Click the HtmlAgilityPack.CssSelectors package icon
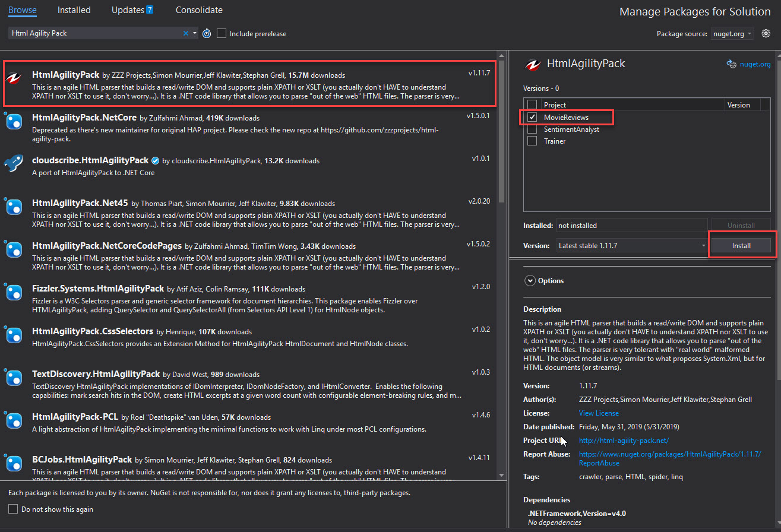Viewport: 781px width, 532px height. click(14, 335)
